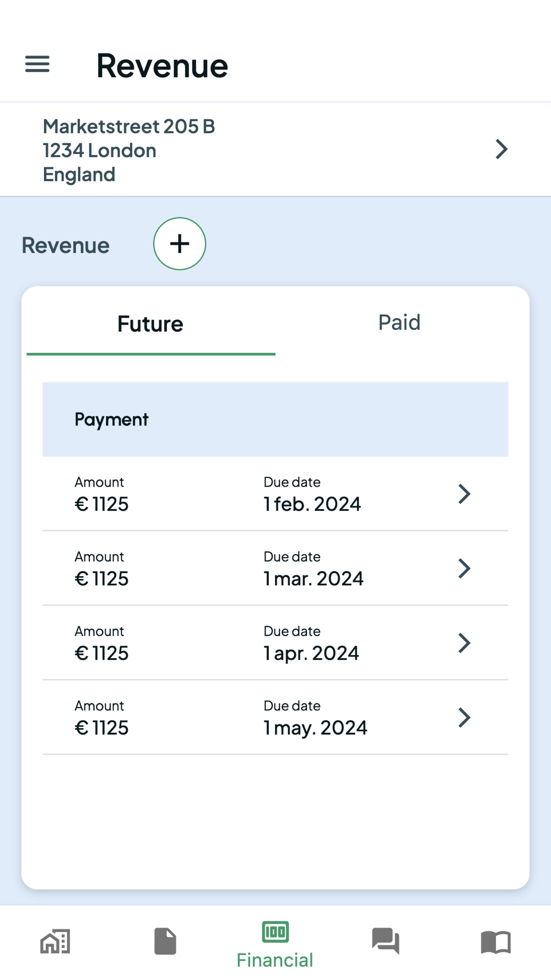The image size is (551, 980).
Task: Tap the 1 apr. 2024 due date
Action: [x=311, y=653]
